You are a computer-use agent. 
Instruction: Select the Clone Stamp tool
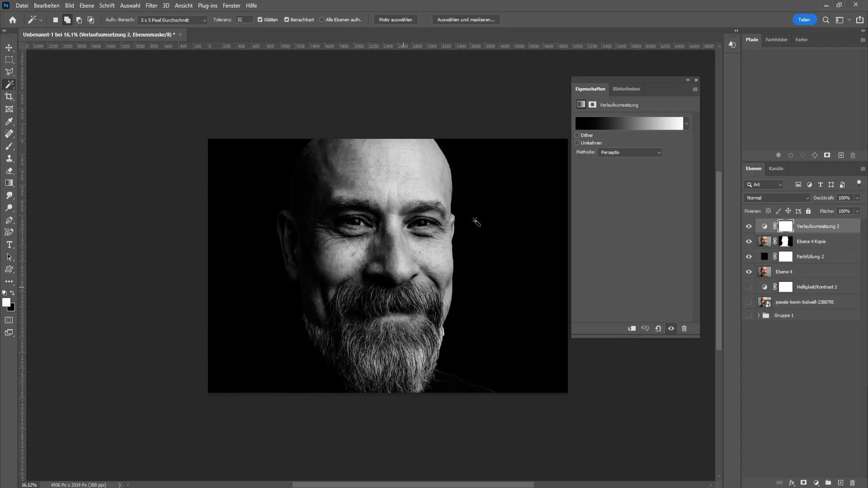pos(9,159)
